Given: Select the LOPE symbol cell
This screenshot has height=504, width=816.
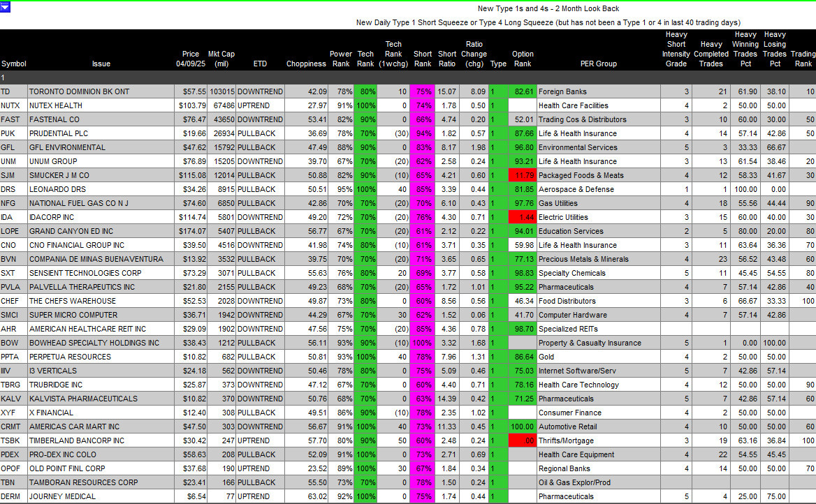Looking at the screenshot, I should [13, 232].
